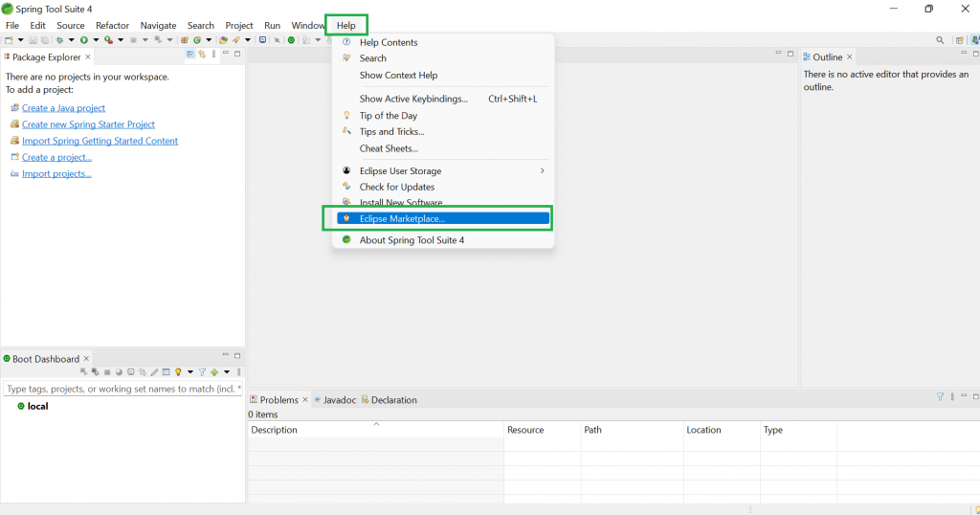Click the Import projects... link
This screenshot has height=515, width=980.
[x=56, y=174]
